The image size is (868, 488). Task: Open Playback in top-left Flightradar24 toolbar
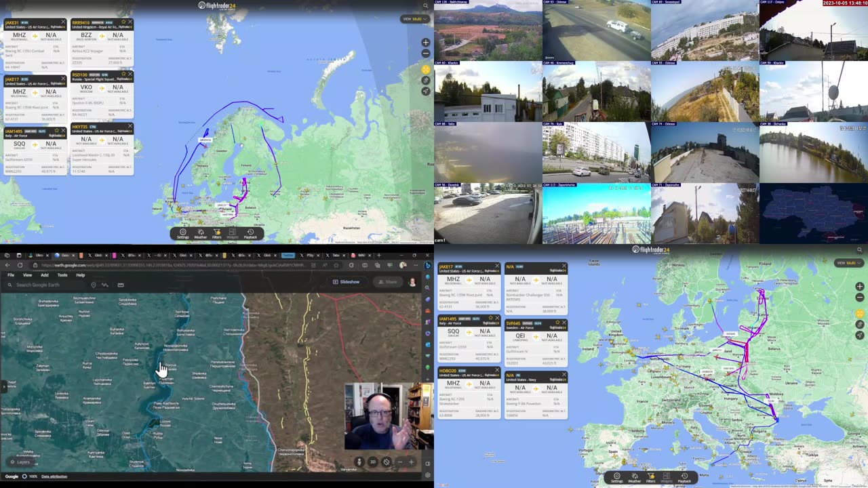click(250, 233)
